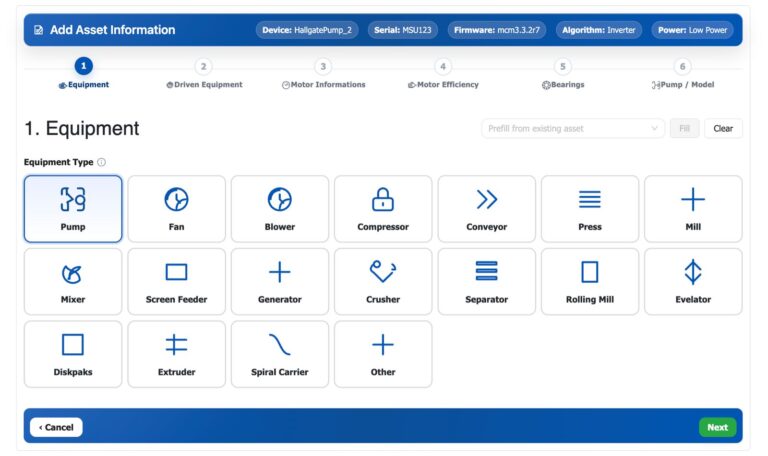
Task: Select the Other equipment card
Action: [x=383, y=354]
